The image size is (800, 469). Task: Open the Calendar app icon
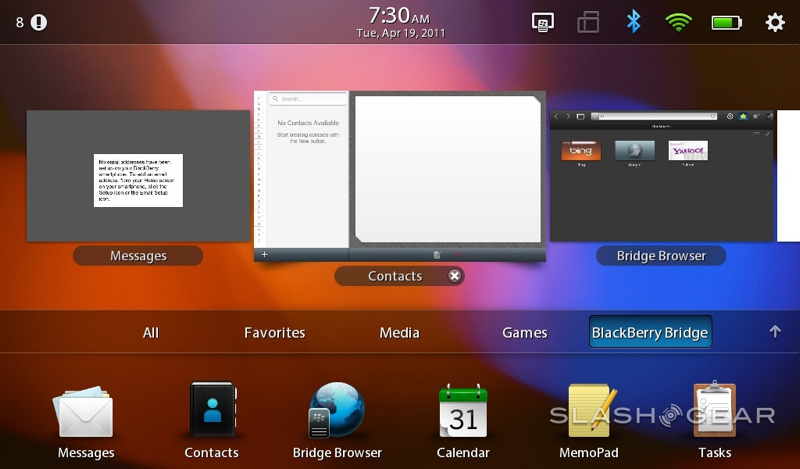pyautogui.click(x=463, y=411)
